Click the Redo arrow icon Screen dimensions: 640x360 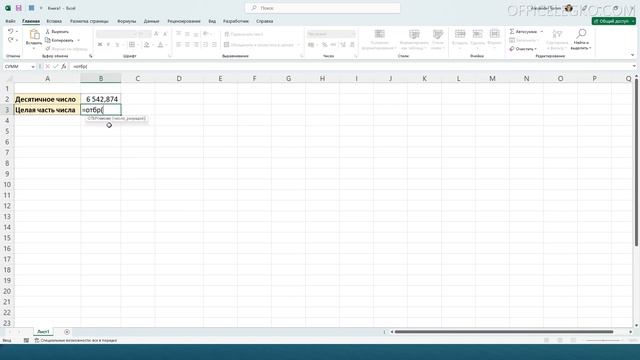click(11, 40)
